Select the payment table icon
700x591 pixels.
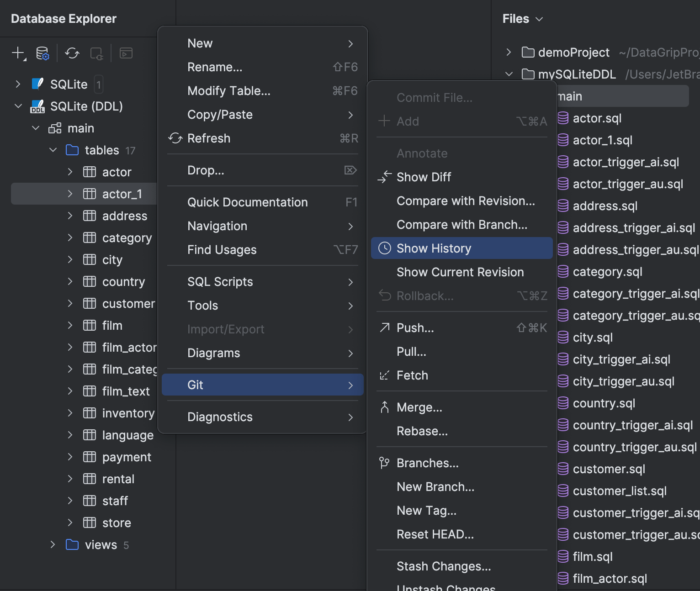tap(89, 457)
